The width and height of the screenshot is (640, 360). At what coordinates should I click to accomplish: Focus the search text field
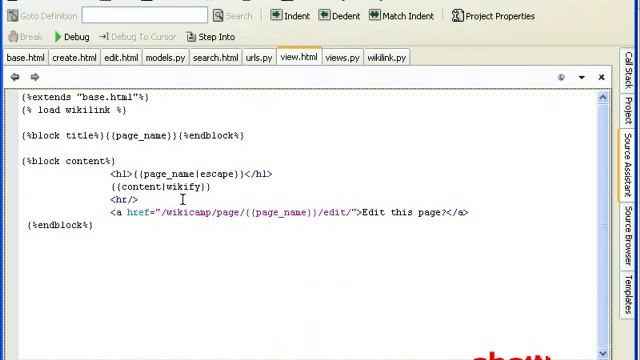144,16
